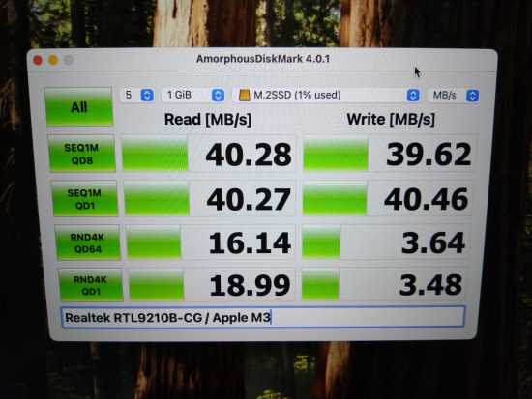The image size is (532, 399).
Task: Click the SEQ1M QD8 read progress bar
Action: [155, 155]
